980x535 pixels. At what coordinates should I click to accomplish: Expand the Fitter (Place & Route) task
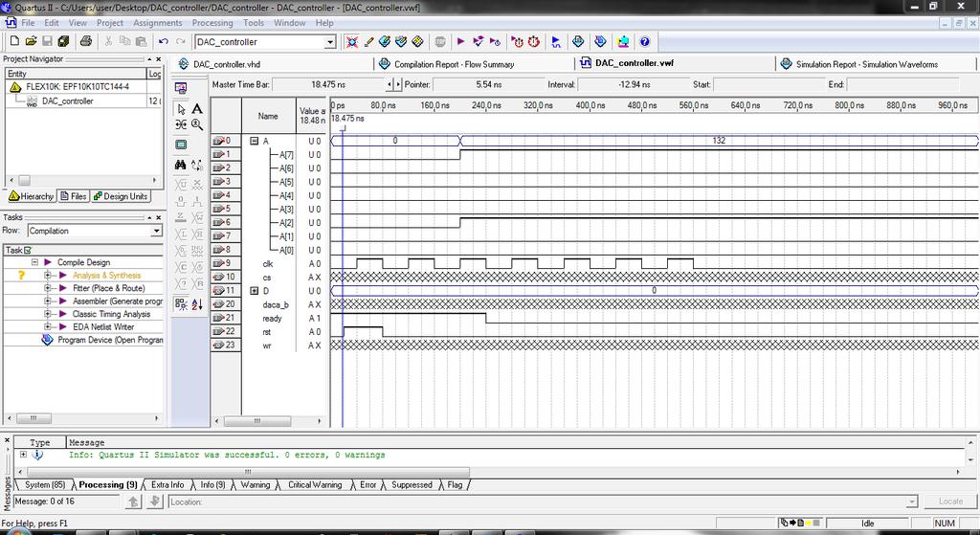(x=48, y=288)
